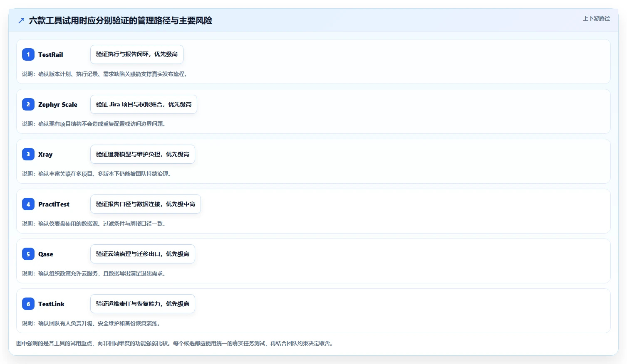The width and height of the screenshot is (627, 364).
Task: Select the 验证执行与报告闭环 chip
Action: click(x=137, y=54)
